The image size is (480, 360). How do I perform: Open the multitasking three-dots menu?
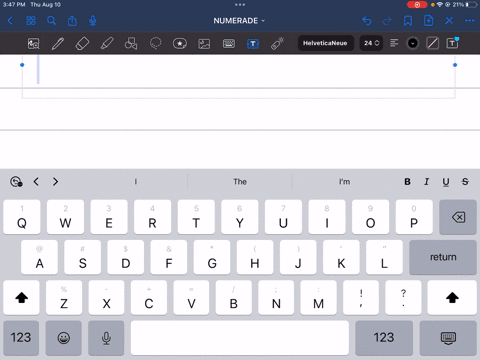240,5
